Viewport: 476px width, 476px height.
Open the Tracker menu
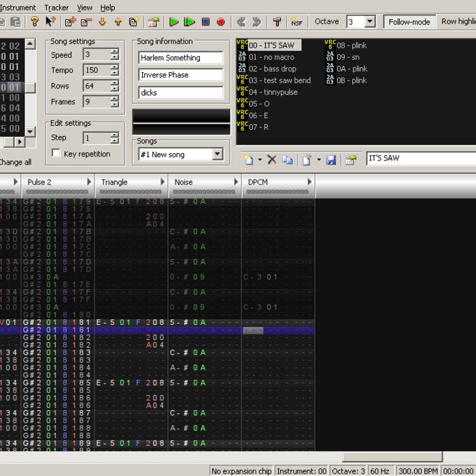tap(56, 7)
